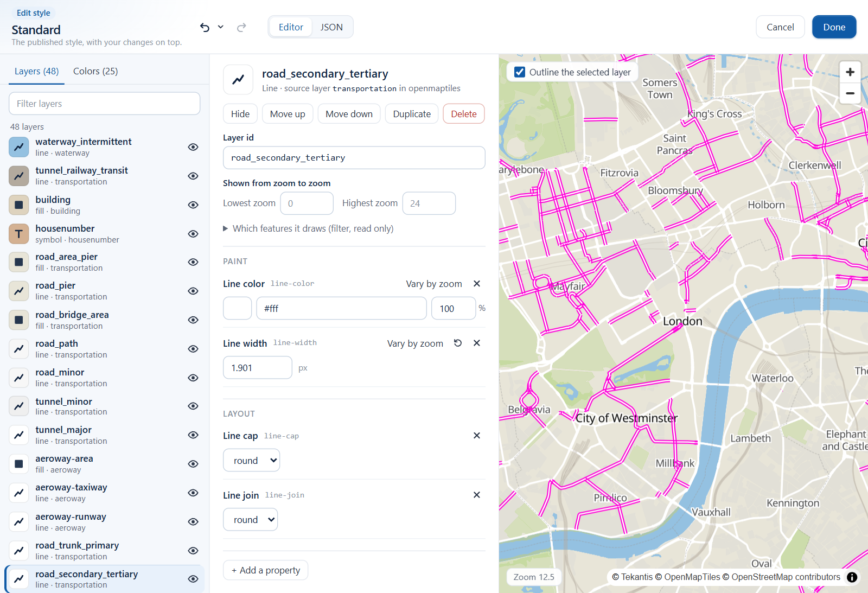Undo the last style change
The height and width of the screenshot is (593, 868).
click(x=205, y=27)
